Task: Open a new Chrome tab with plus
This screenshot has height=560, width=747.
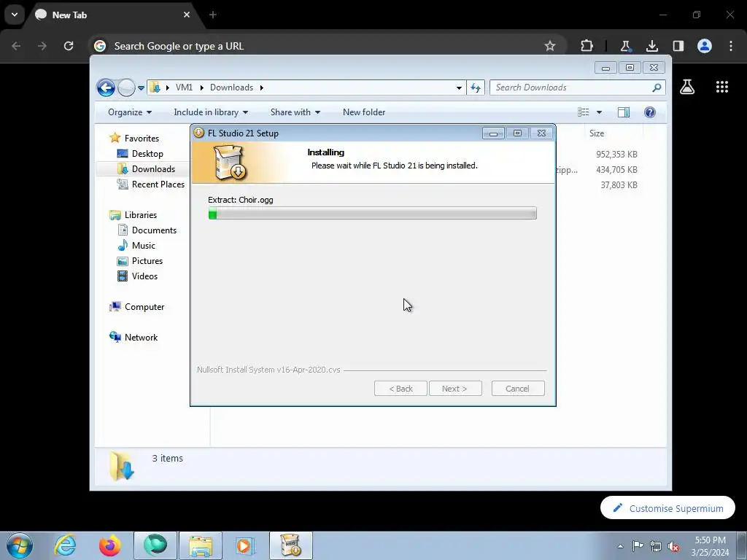Action: pos(213,15)
